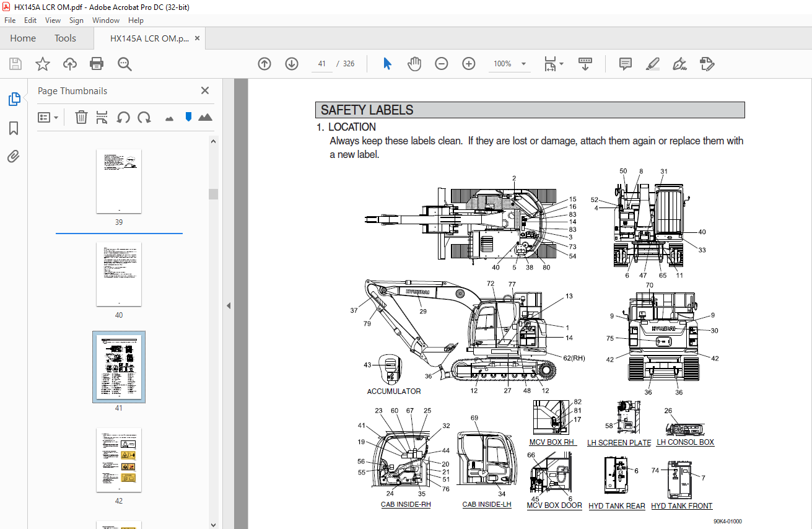Open the Sign menu

click(x=76, y=20)
